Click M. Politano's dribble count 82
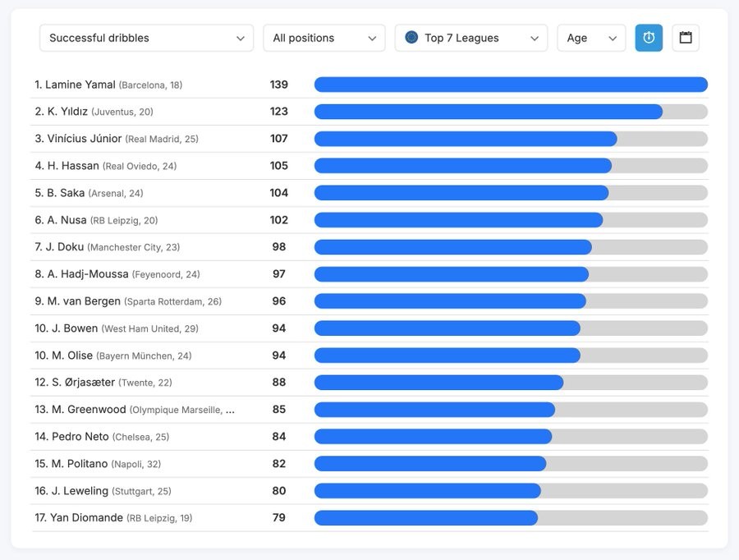Image resolution: width=739 pixels, height=560 pixels. pyautogui.click(x=279, y=464)
